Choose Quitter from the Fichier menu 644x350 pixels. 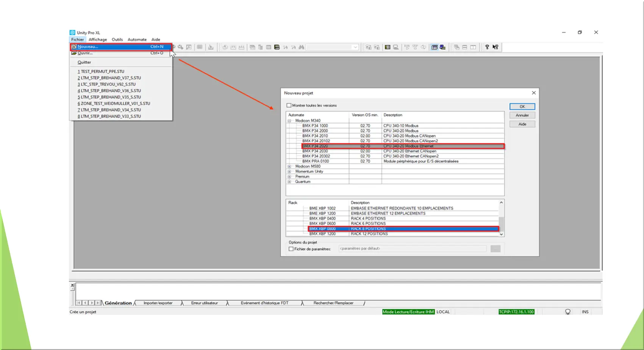pos(121,62)
